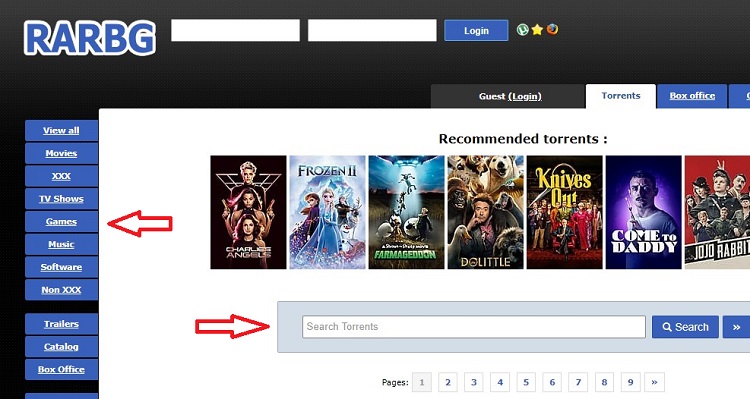Click the yellow star bookmark icon

[x=537, y=30]
